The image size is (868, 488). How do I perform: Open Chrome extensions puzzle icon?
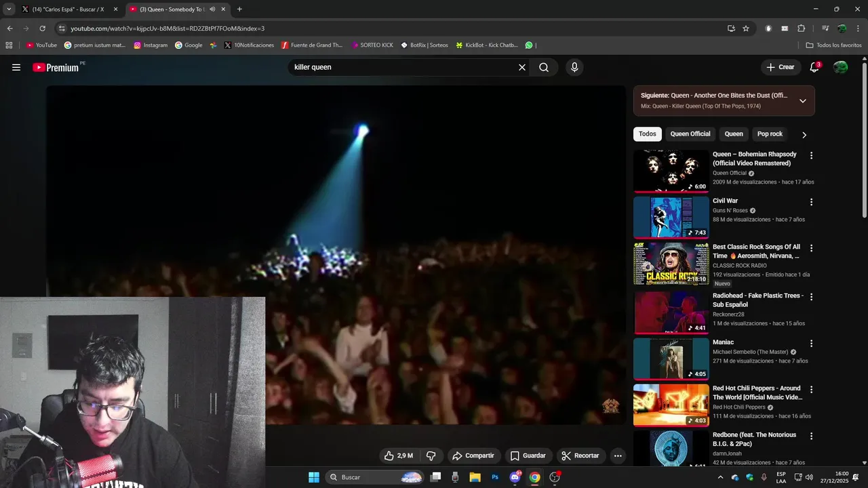click(802, 28)
